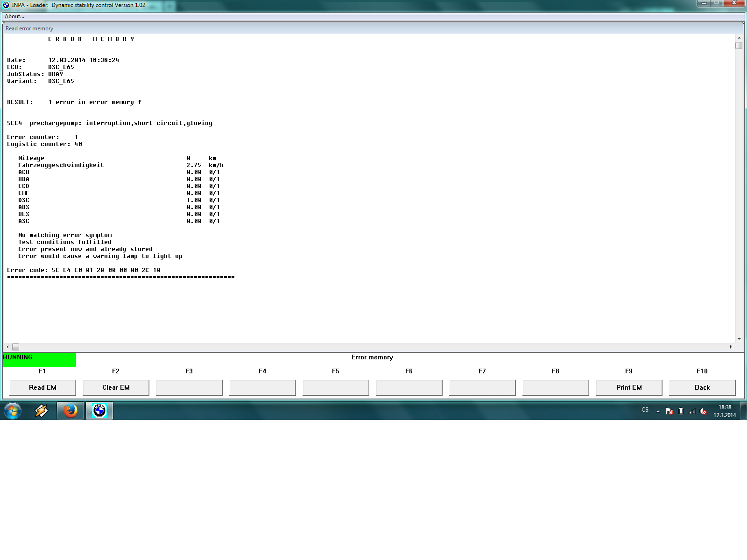747x560 pixels.
Task: Click 'No matching error symptom' text
Action: coord(65,235)
